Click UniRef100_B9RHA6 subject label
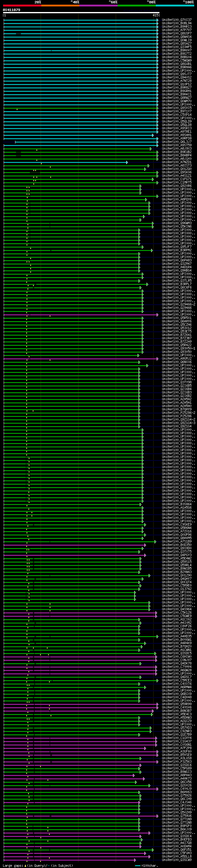The height and width of the screenshot is (868, 197). coord(177,67)
